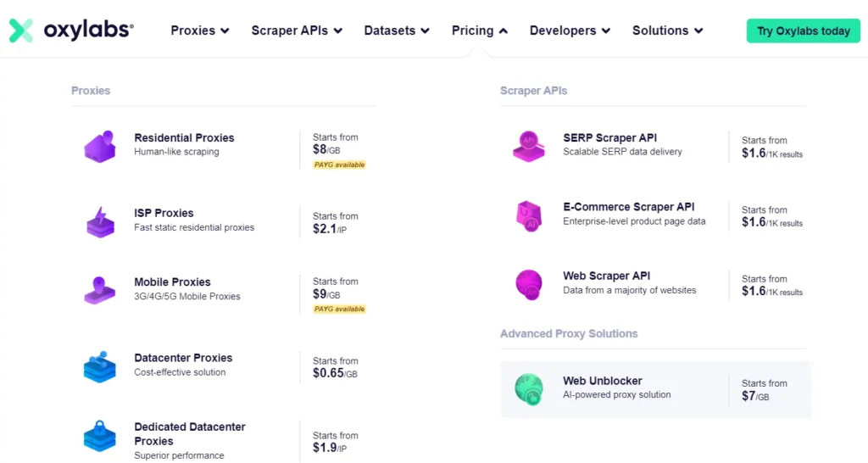Click the $1.9/IP Dedicated Datacenter price
Screen dimensions: 868x463
tap(330, 448)
